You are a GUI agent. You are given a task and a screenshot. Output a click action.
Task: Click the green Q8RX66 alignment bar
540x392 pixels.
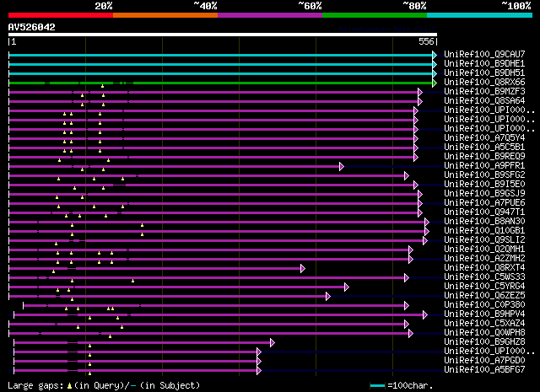(220, 83)
